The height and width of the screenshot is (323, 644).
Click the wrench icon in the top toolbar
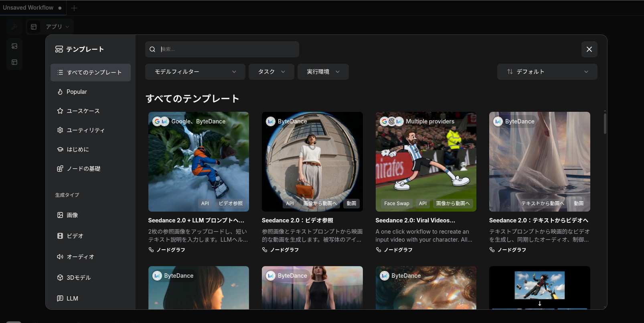(14, 27)
